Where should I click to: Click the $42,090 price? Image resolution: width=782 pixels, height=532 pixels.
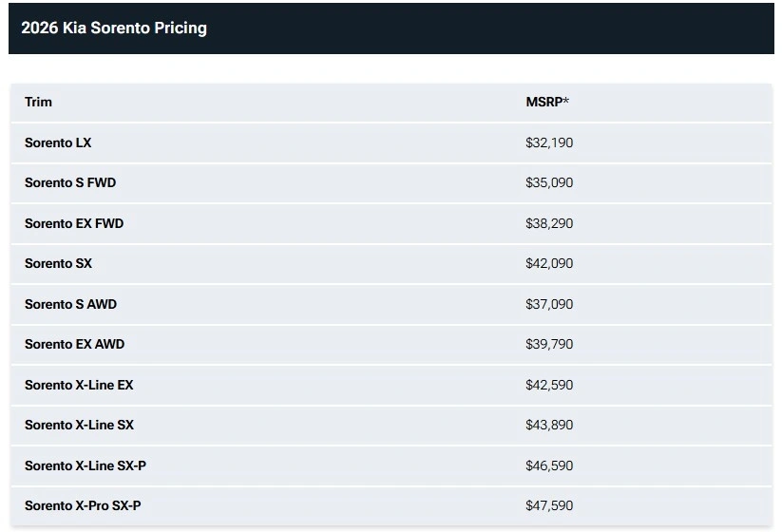pos(549,263)
